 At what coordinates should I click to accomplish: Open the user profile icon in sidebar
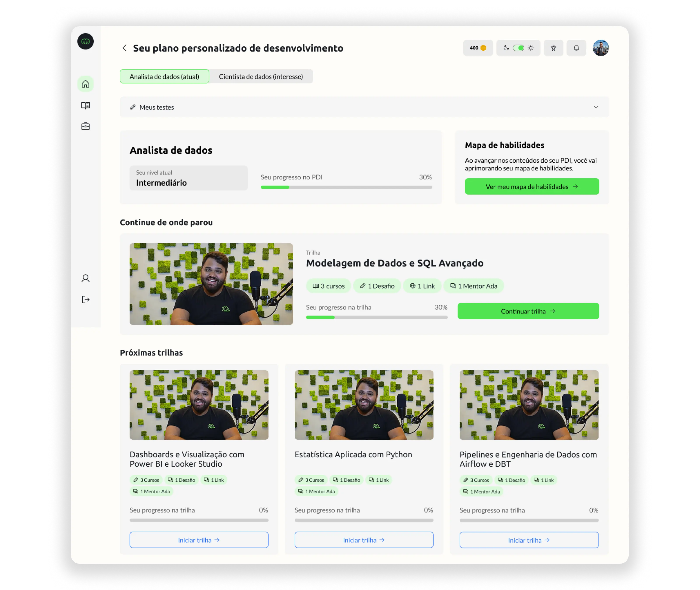tap(86, 278)
